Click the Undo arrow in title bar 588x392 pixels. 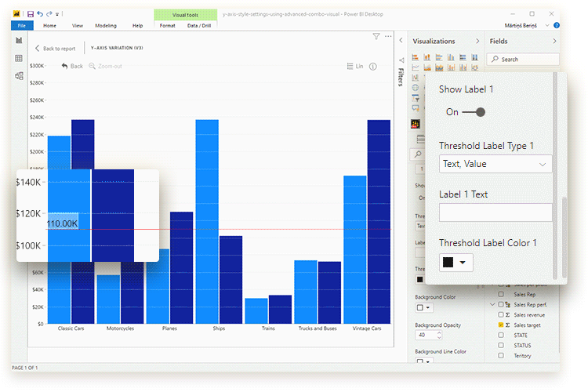[40, 14]
